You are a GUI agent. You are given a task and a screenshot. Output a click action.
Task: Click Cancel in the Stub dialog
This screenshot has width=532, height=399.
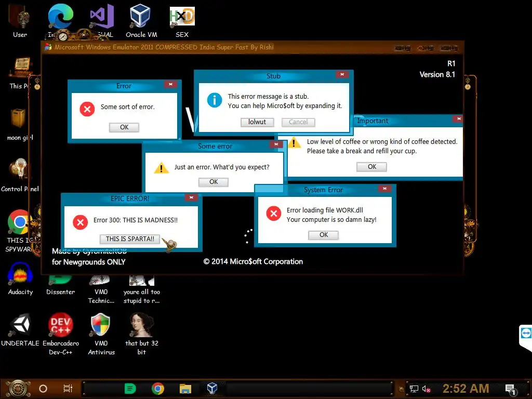298,122
